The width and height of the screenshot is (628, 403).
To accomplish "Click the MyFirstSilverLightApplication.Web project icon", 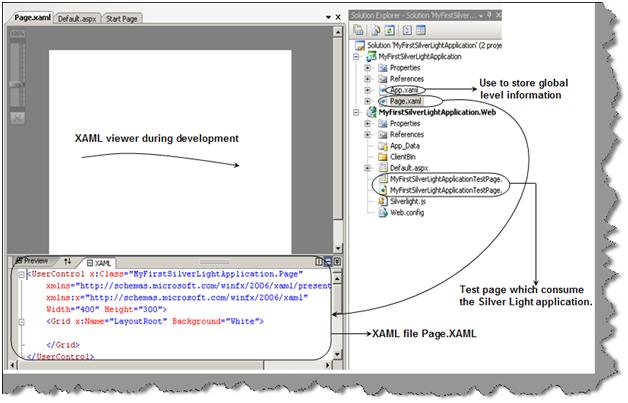I will coord(372,112).
